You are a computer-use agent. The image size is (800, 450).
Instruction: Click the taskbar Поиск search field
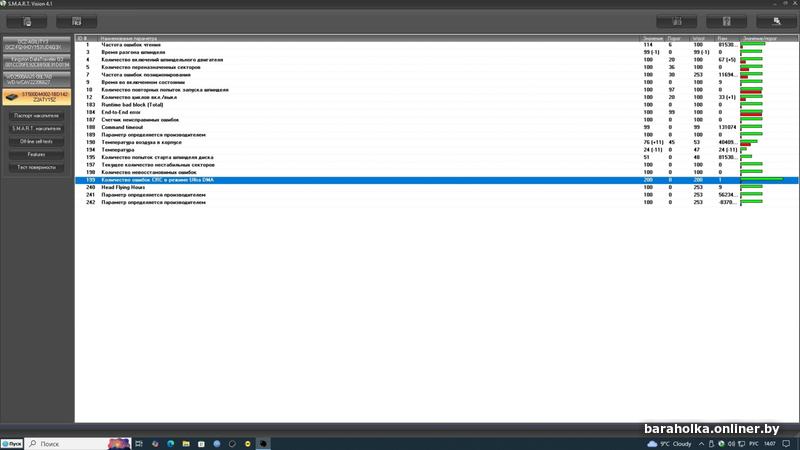coord(78,444)
